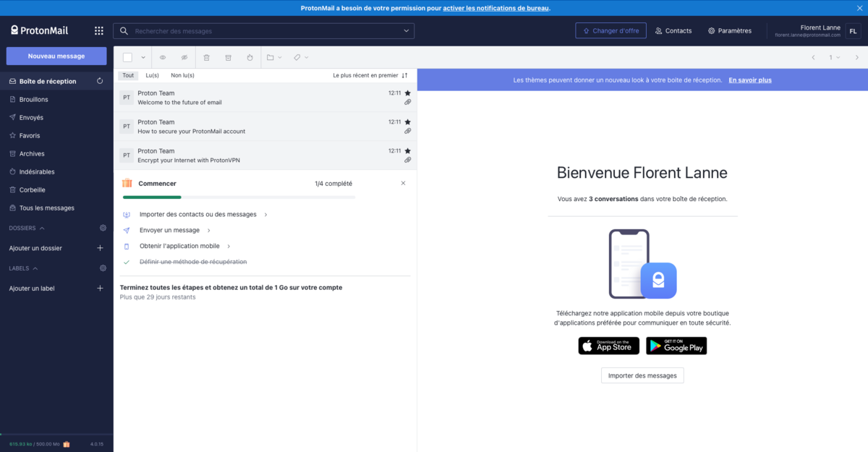The image size is (868, 452).
Task: Select the How to secure message avatar
Action: (127, 126)
